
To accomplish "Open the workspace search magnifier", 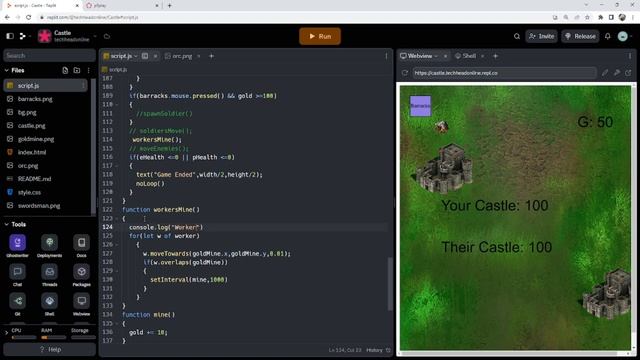I will point(517,36).
